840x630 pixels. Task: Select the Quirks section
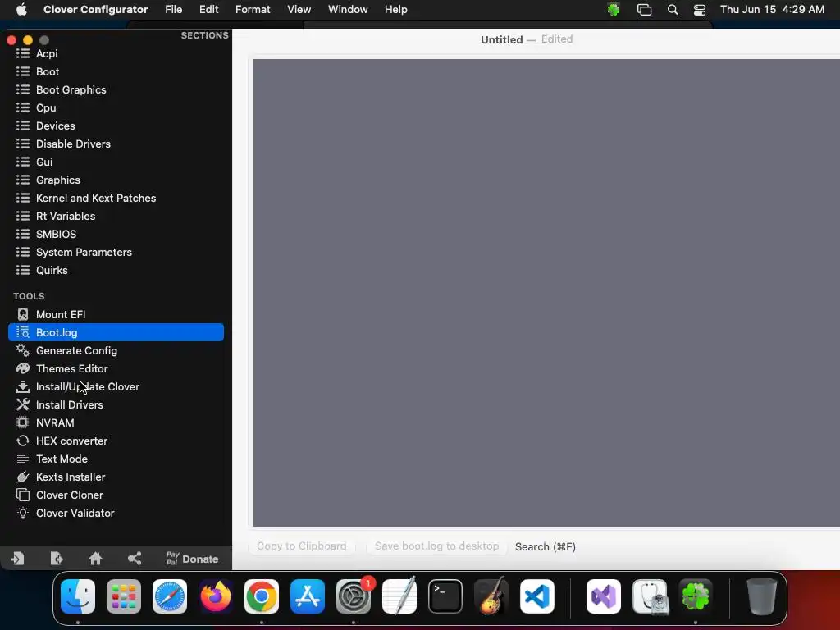[116, 270]
